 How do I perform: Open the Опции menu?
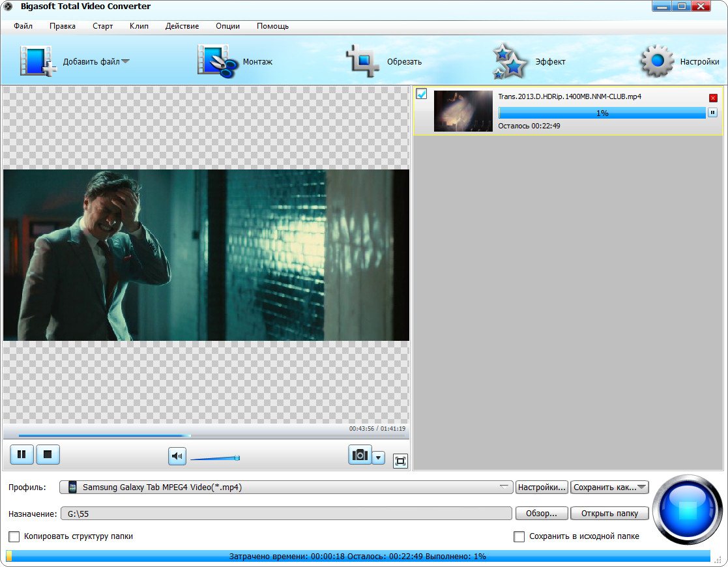(x=228, y=26)
